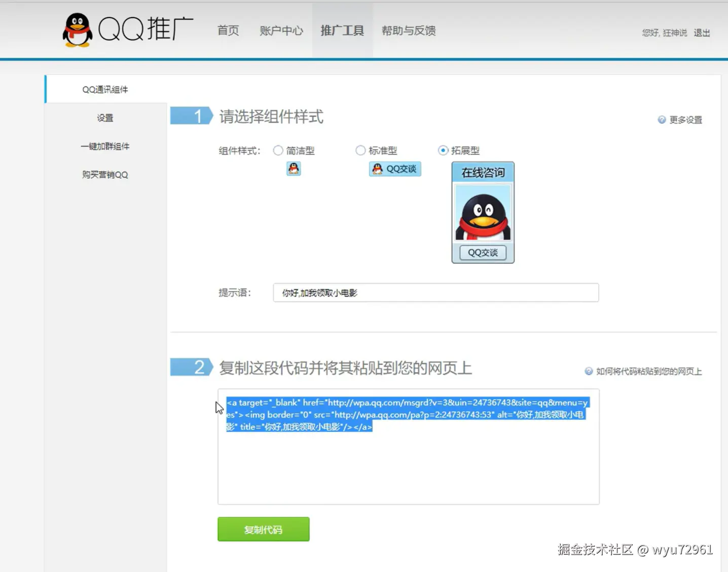Screen dimensions: 728x572
Task: Select QQ通讯组件 in the sidebar
Action: tap(105, 90)
